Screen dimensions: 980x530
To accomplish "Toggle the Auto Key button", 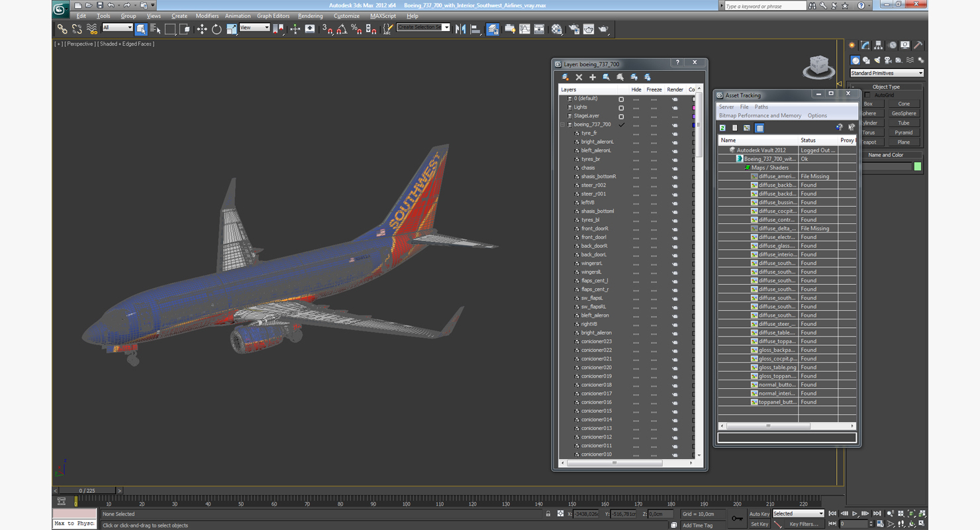I will coord(759,514).
